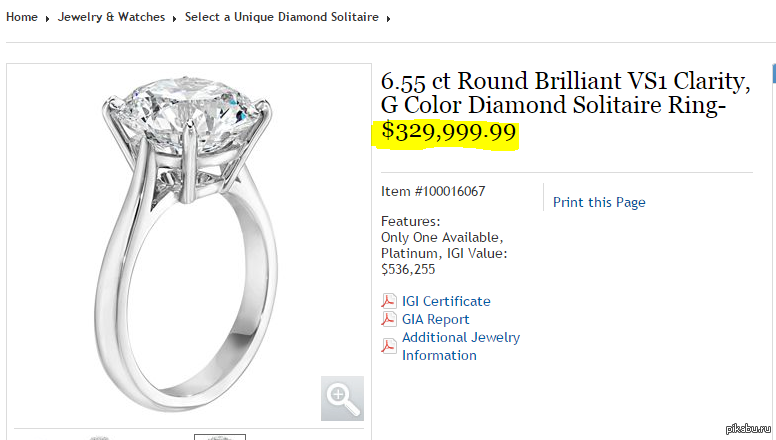Open Additional Jewelry Information link

pyautogui.click(x=460, y=346)
